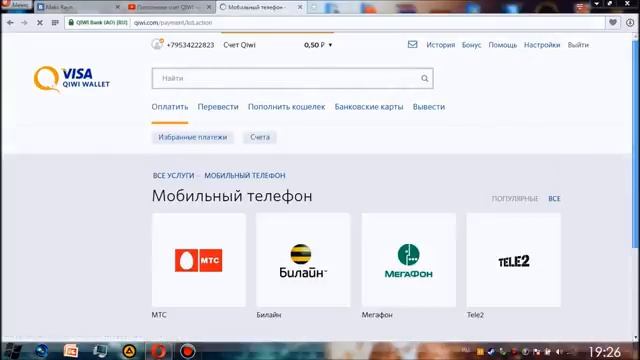The height and width of the screenshot is (360, 640).
Task: Open the Opera Menu button
Action: [x=16, y=4]
